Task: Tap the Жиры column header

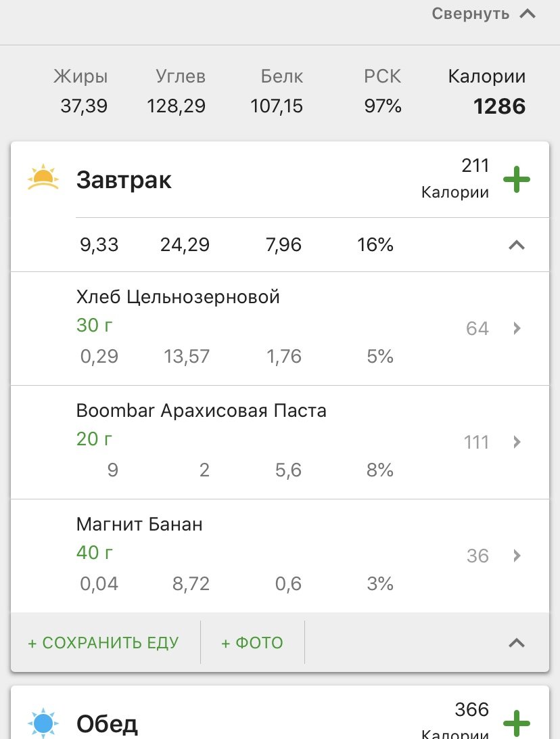Action: pyautogui.click(x=80, y=76)
